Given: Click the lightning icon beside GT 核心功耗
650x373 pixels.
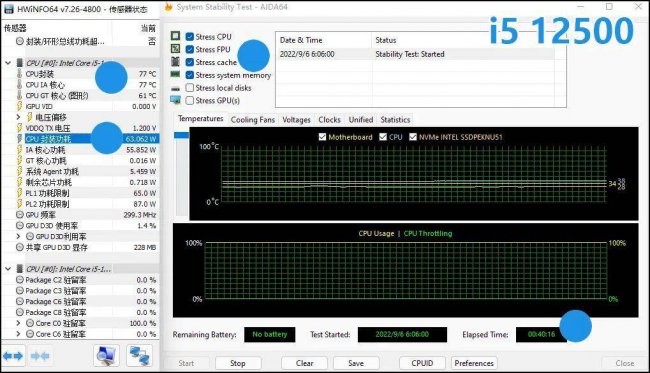Looking at the screenshot, I should click(19, 160).
